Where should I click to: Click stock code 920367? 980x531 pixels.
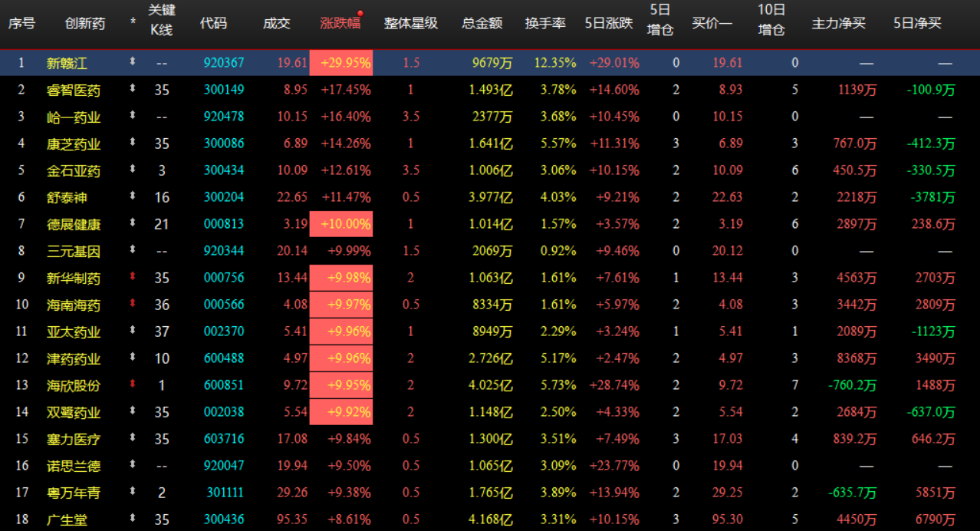click(224, 63)
